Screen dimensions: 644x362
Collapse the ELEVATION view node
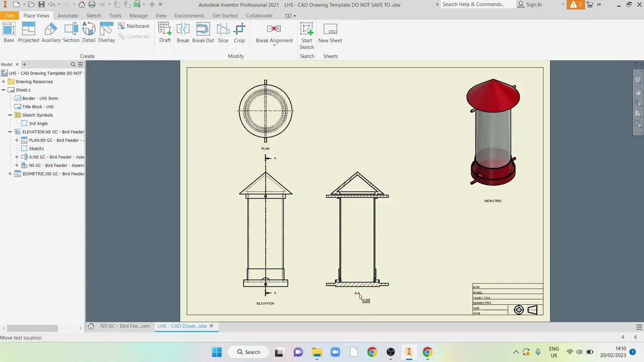point(10,132)
